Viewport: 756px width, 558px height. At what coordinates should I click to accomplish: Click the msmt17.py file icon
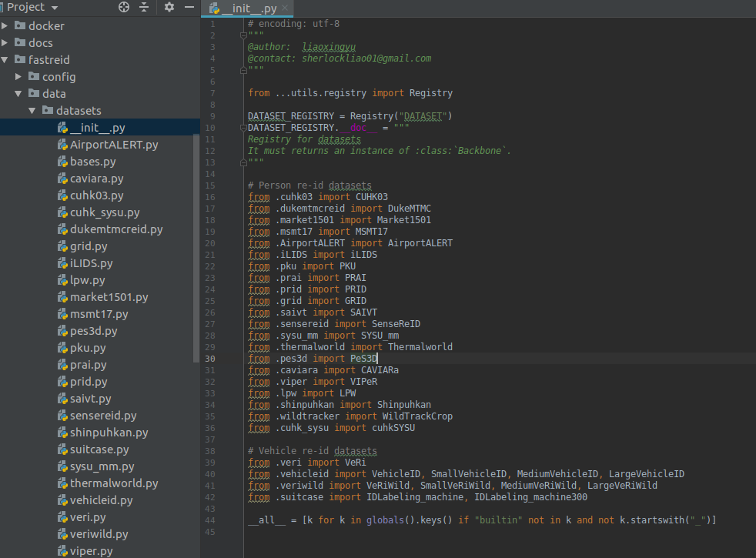point(62,314)
